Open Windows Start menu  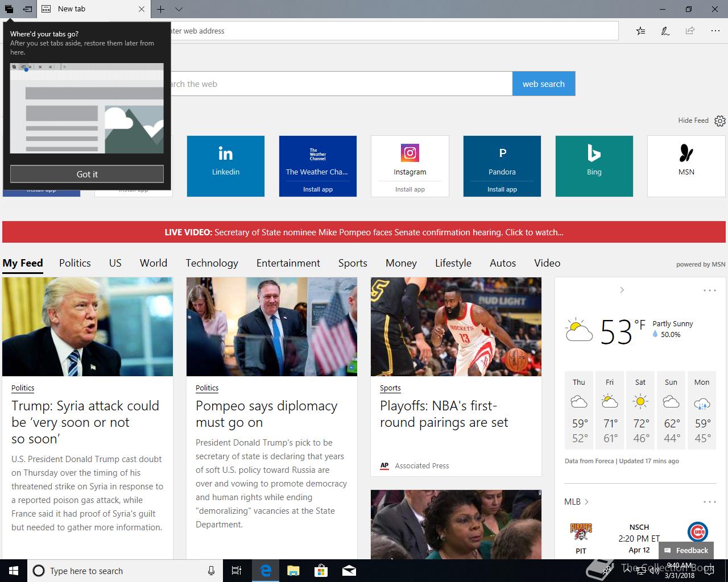coord(14,571)
